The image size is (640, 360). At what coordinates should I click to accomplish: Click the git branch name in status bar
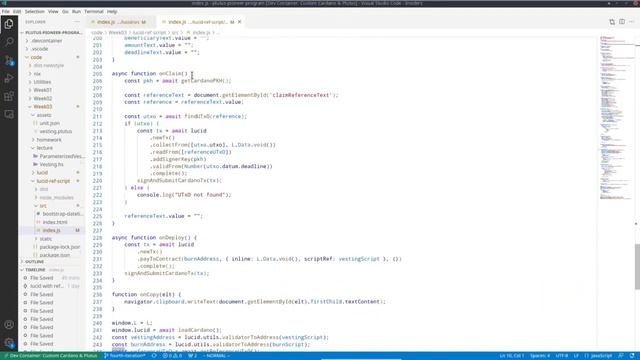click(124, 356)
